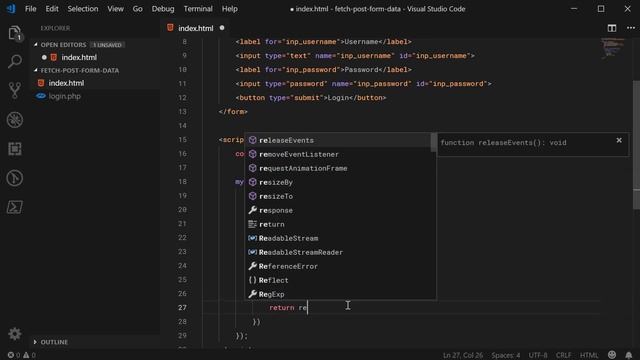Click the code minimap preview
640x360 pixels.
pyautogui.click(x=613, y=48)
